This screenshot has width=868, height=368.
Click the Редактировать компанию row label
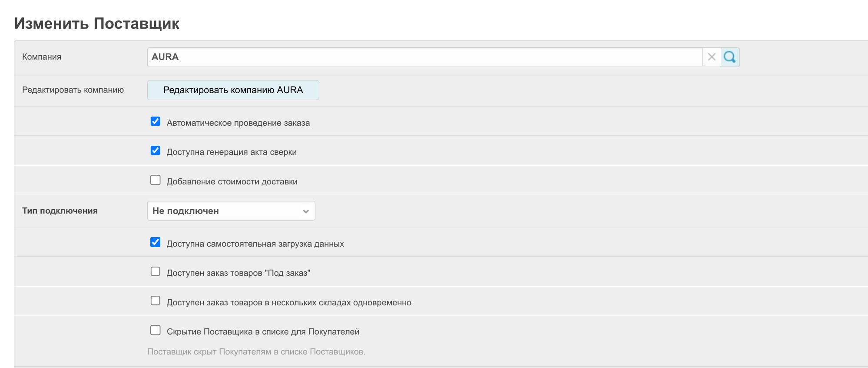(x=73, y=90)
